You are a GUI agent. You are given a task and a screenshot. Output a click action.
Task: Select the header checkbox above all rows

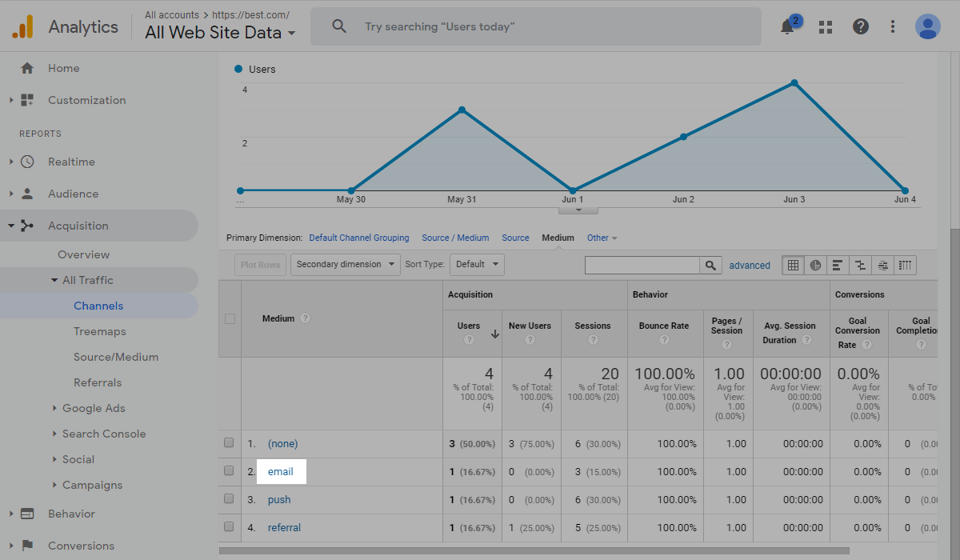click(229, 318)
